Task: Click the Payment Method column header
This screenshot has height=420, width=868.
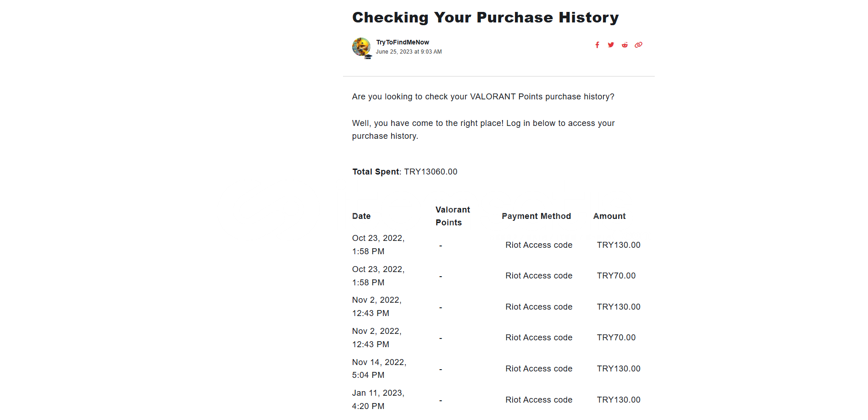Action: coord(536,216)
